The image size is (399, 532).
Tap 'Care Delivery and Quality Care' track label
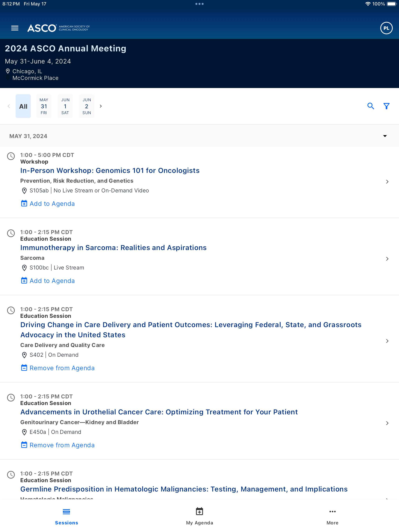[x=62, y=345]
